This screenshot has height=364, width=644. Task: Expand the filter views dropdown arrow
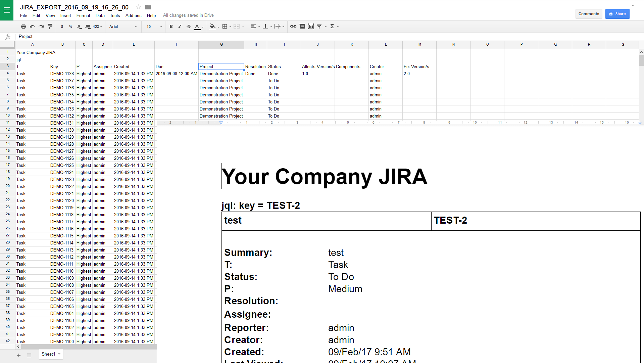click(326, 27)
